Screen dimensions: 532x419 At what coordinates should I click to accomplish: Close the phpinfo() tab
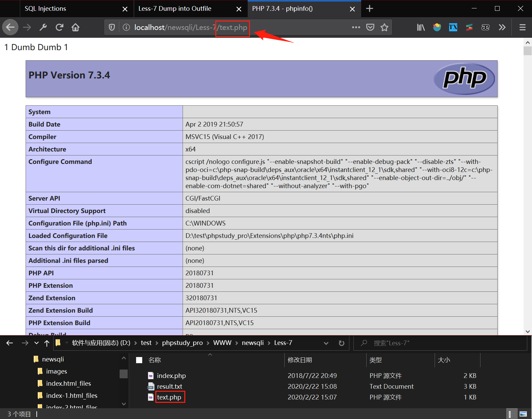352,9
